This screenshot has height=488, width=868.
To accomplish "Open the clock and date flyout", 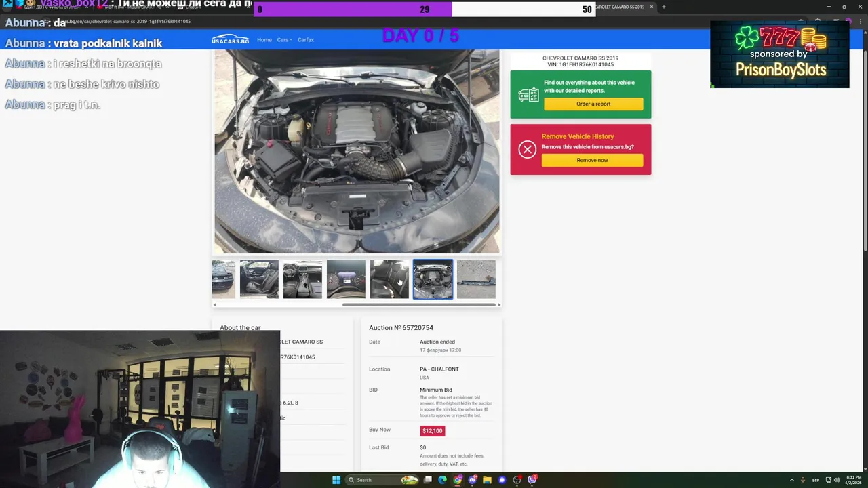I will [x=853, y=480].
